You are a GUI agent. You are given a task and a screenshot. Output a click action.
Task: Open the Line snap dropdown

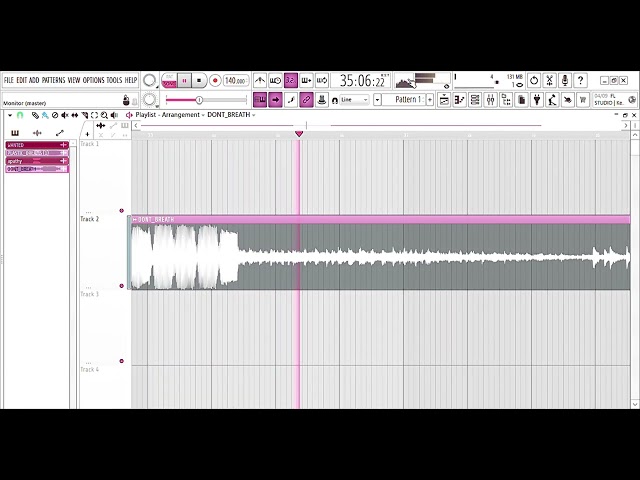[354, 100]
